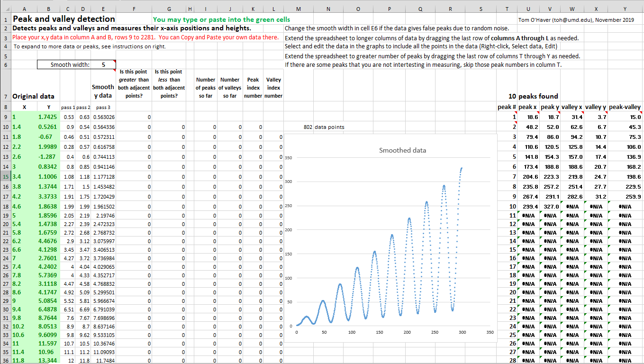Select the Y data cell with 1.7425
Viewport: 644px width, 364px height.
pos(47,117)
